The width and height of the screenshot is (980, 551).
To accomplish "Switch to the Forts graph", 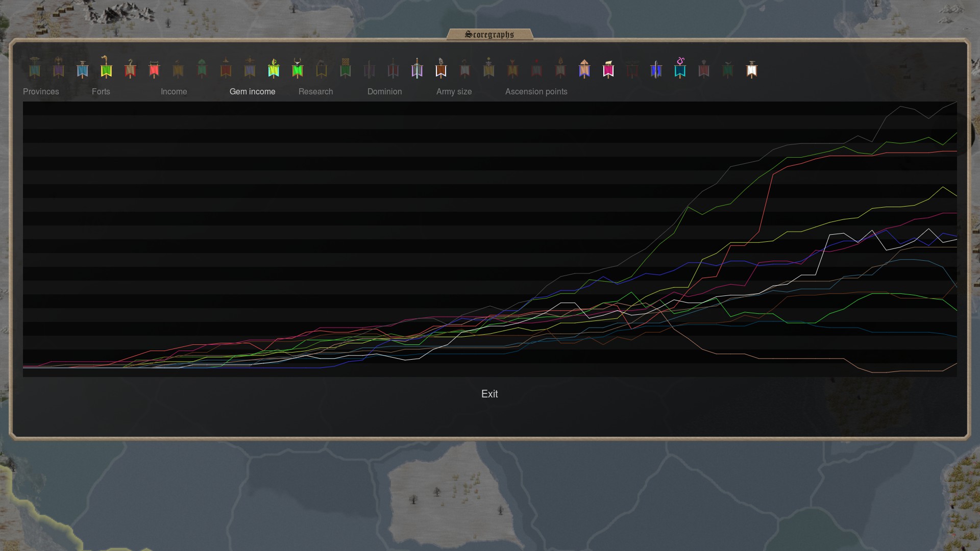I will click(x=101, y=91).
